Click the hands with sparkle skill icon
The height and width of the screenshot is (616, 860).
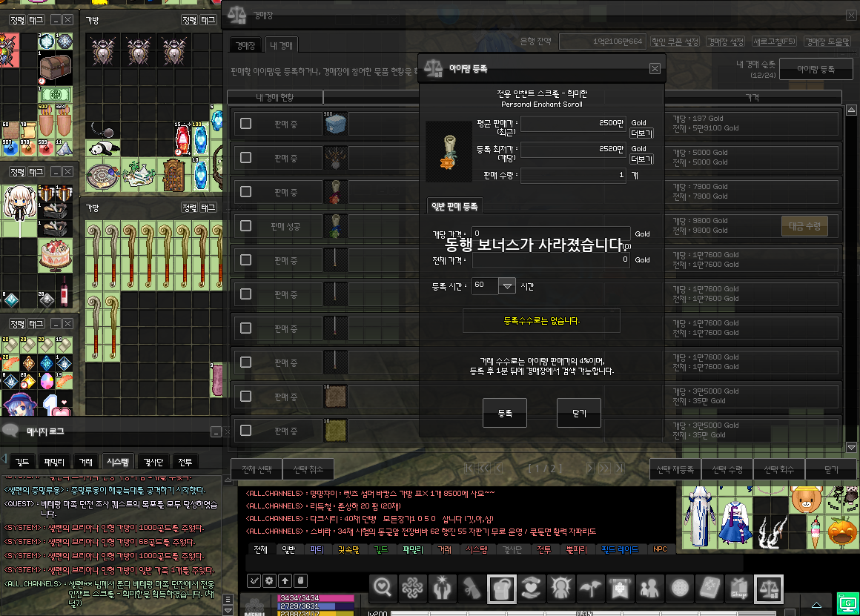click(x=442, y=589)
